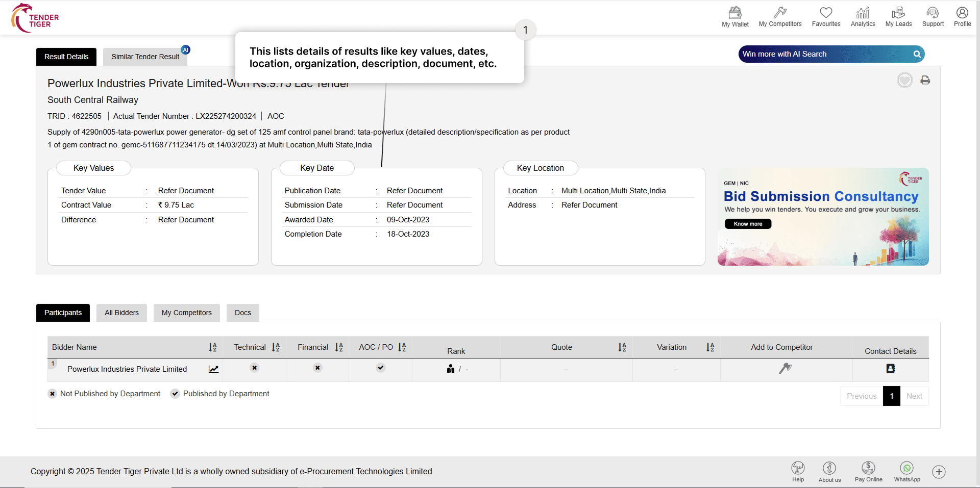Image resolution: width=980 pixels, height=488 pixels.
Task: Open the All Bidders tab
Action: click(121, 313)
